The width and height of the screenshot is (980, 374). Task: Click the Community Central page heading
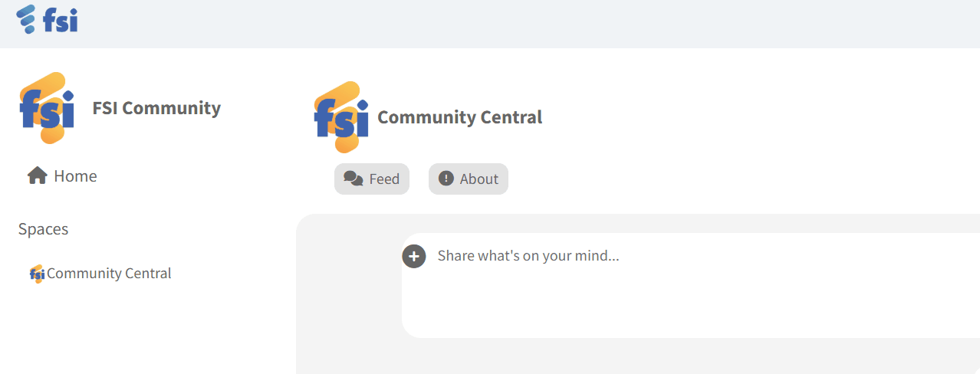pos(459,117)
